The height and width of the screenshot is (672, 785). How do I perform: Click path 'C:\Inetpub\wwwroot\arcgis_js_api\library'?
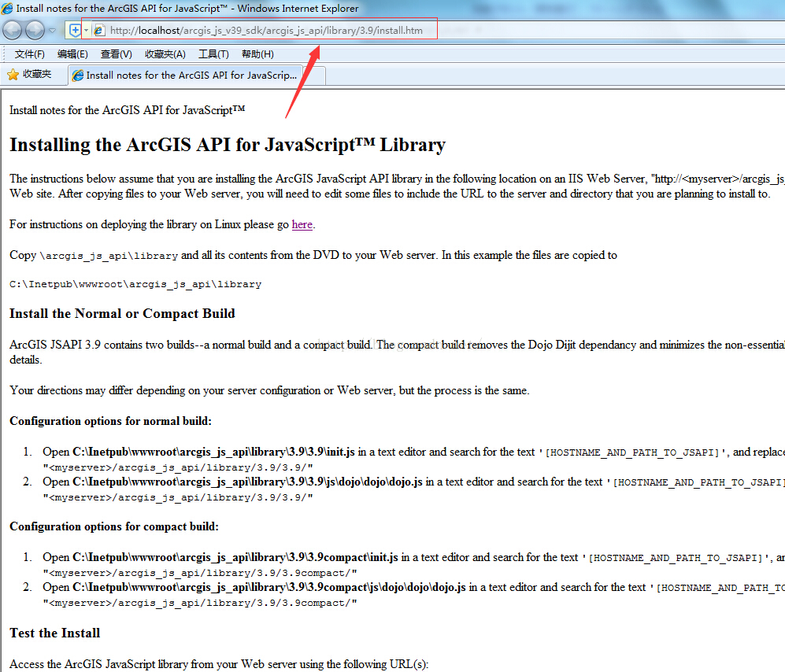pos(135,284)
